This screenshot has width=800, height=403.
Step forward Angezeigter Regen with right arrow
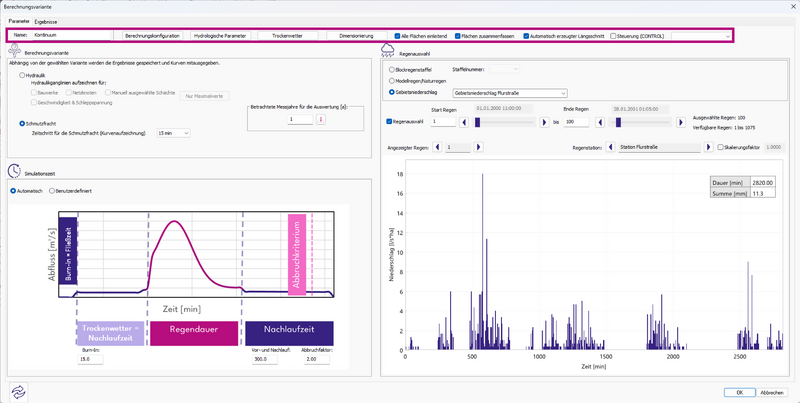(x=479, y=147)
